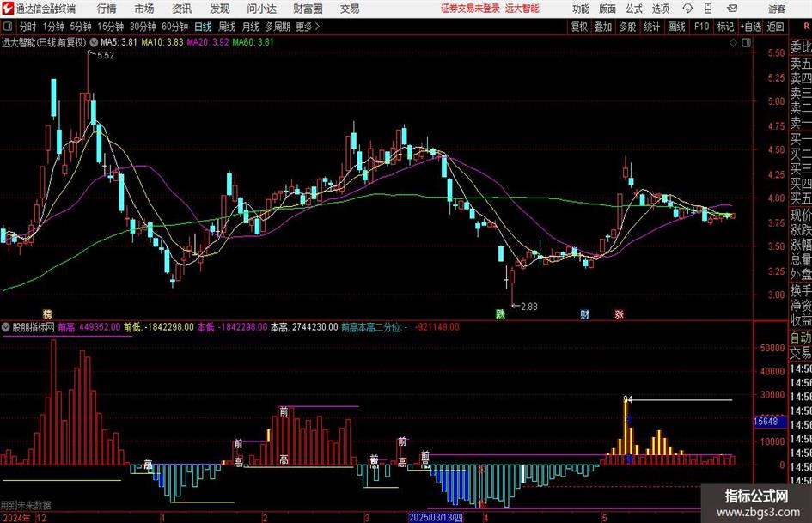812x523 pixels.
Task: Switch to 周线 weekly period
Action: click(227, 27)
